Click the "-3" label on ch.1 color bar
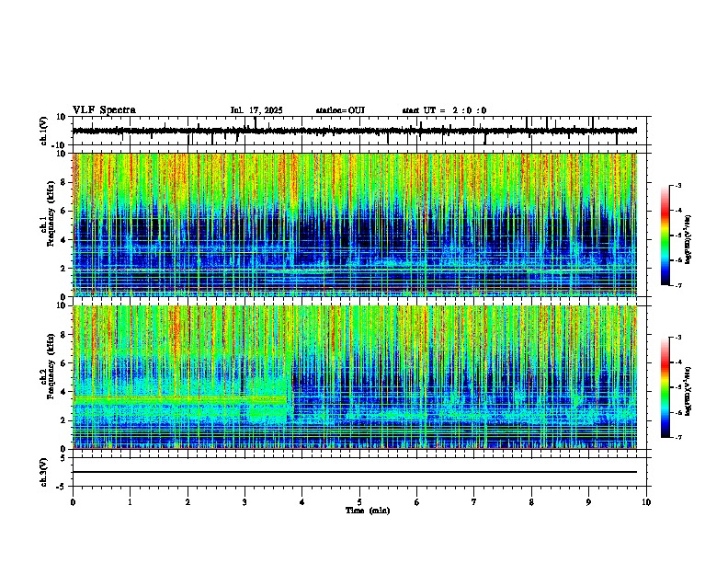The height and width of the screenshot is (563, 728). pyautogui.click(x=678, y=186)
